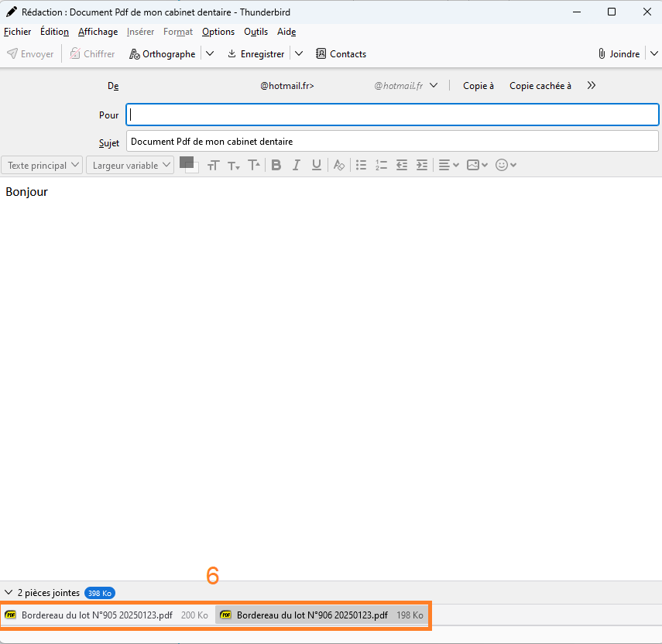Open the Largeur variable font dropdown

(129, 165)
